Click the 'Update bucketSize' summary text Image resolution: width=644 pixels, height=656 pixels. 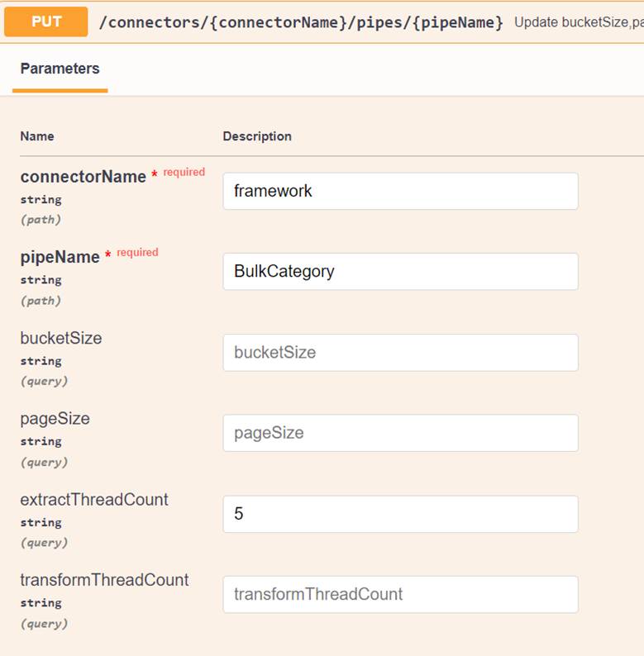[x=579, y=22]
